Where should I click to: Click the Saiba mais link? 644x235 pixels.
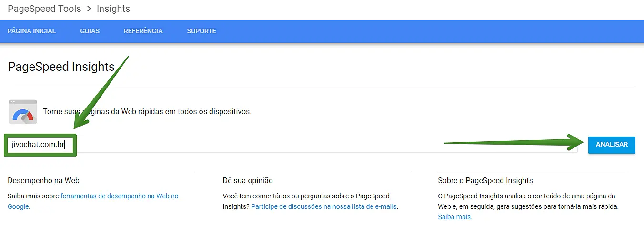click(454, 217)
